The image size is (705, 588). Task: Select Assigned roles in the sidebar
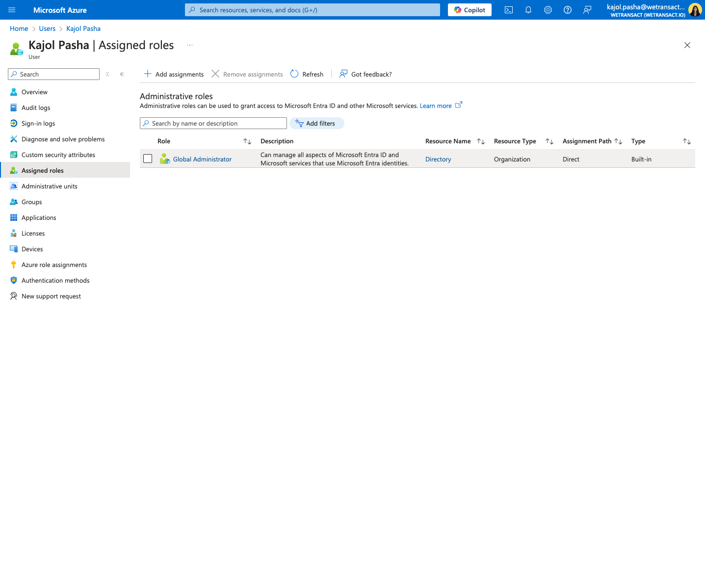click(x=65, y=170)
